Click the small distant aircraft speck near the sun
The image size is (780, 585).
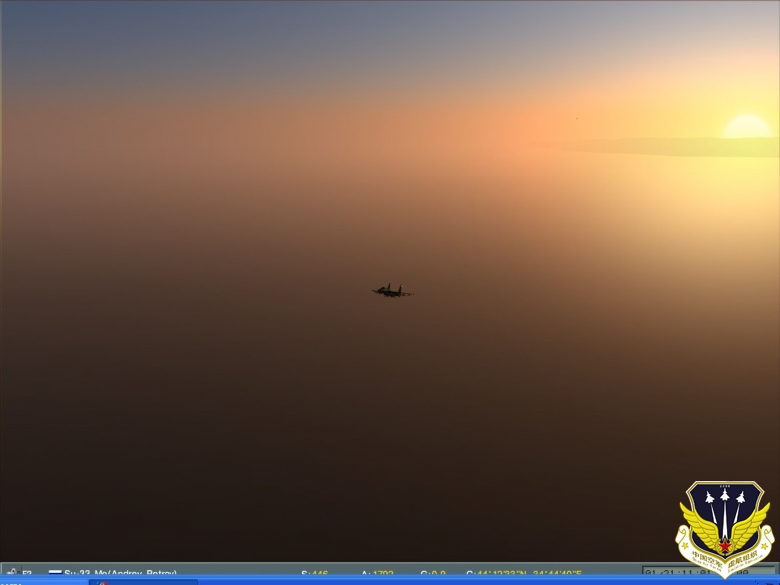pos(576,120)
